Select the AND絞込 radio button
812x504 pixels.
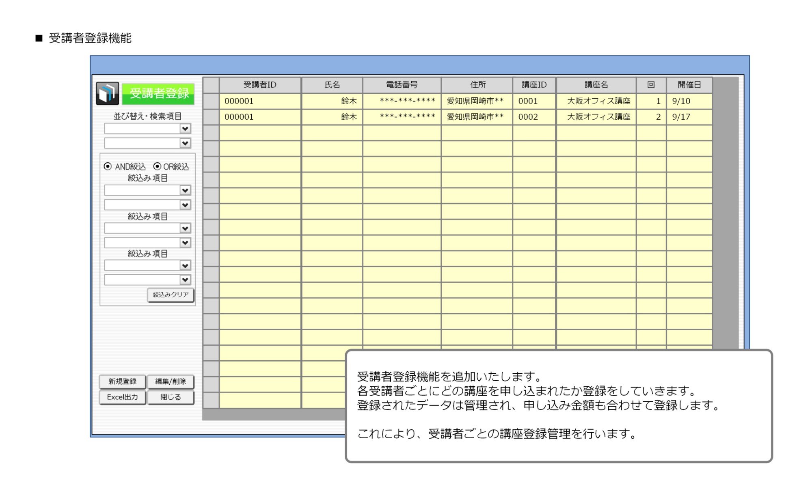(108, 166)
